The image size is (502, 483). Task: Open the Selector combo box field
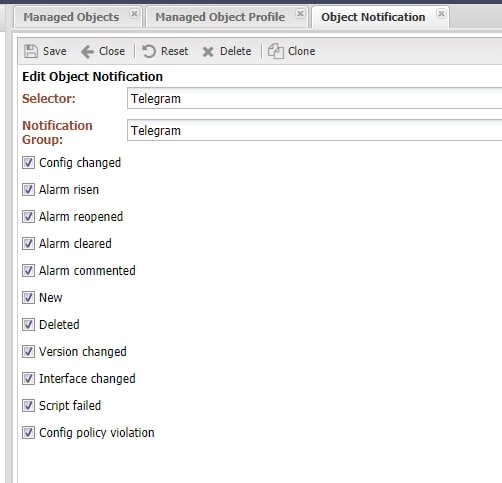314,98
